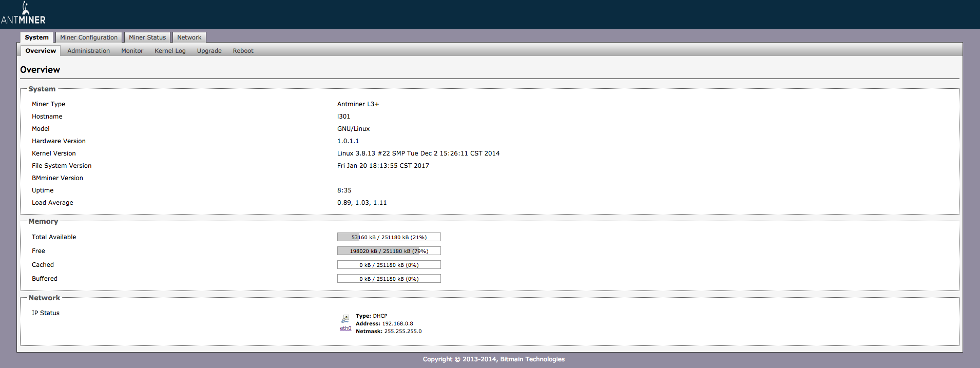Select the Overview sub-tab

coord(41,51)
